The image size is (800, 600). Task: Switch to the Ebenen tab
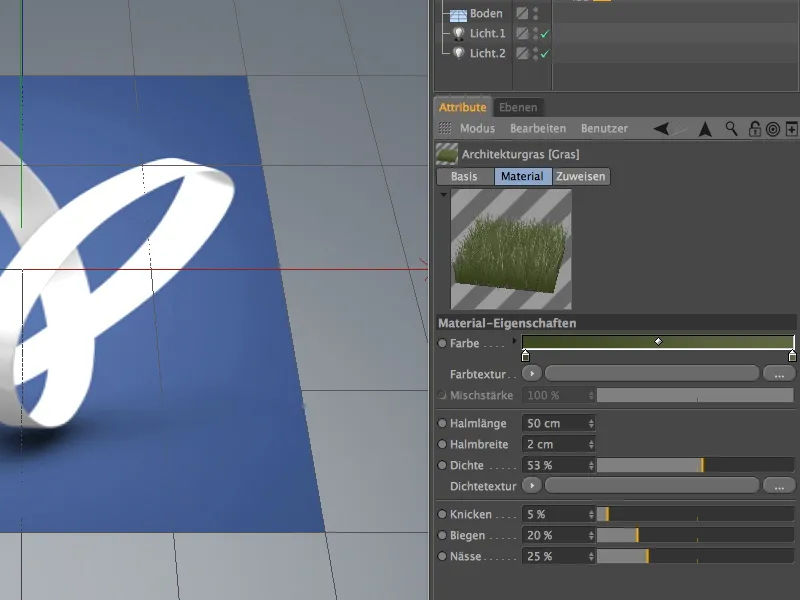(x=518, y=107)
